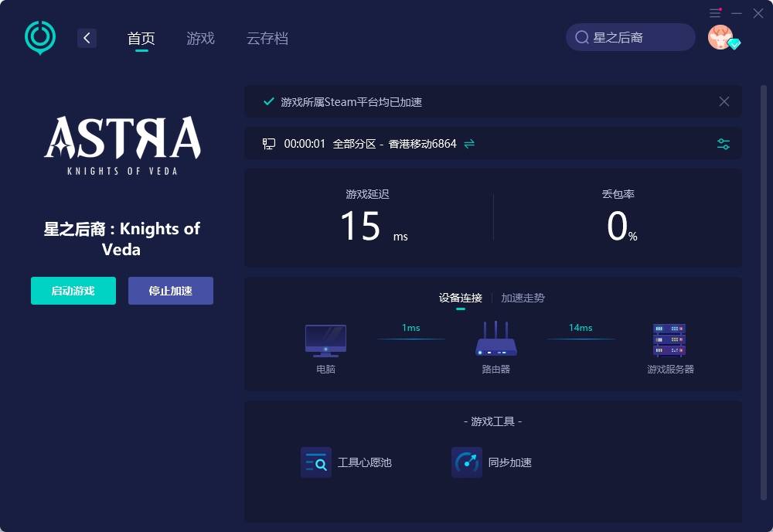Viewport: 773px width, 532px height.
Task: Click the 停止加速 button
Action: coord(171,291)
